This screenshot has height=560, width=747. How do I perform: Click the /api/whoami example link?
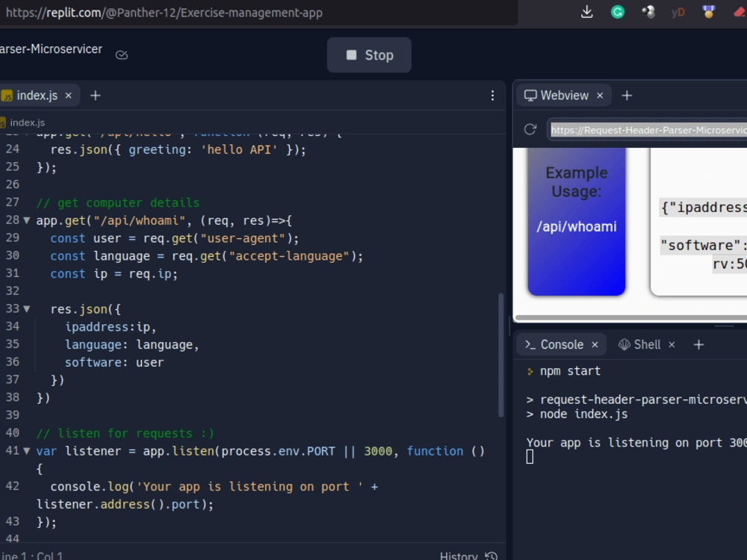click(577, 227)
